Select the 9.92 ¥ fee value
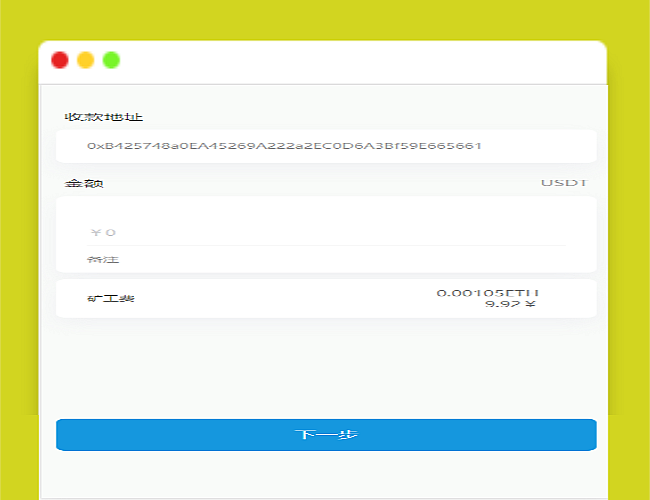Viewport: 650px width, 500px height. click(510, 305)
